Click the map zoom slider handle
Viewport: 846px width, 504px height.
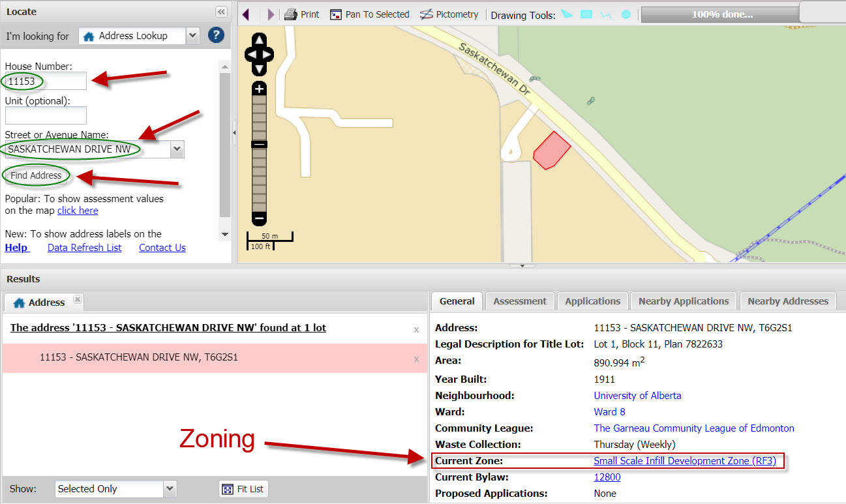click(x=259, y=144)
